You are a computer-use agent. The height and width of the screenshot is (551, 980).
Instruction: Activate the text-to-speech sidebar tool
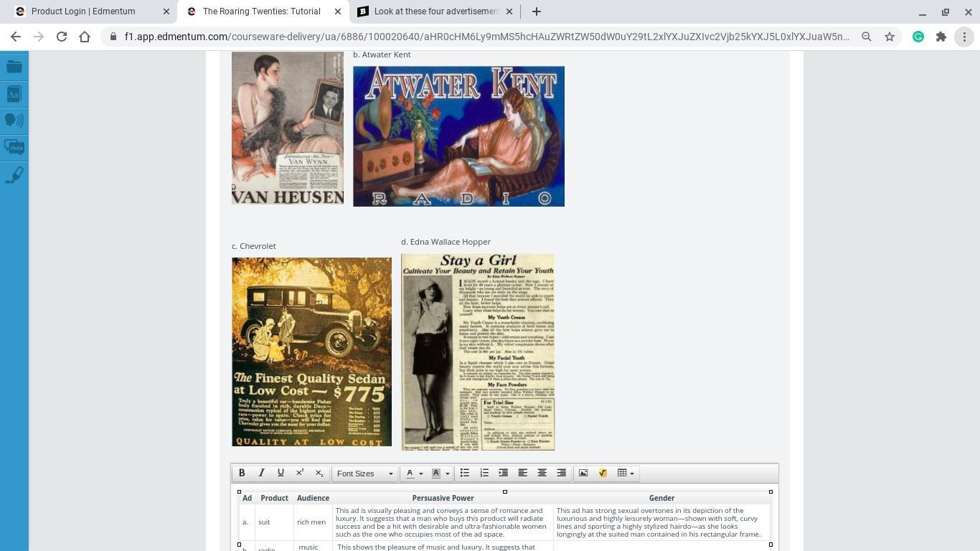click(x=14, y=121)
